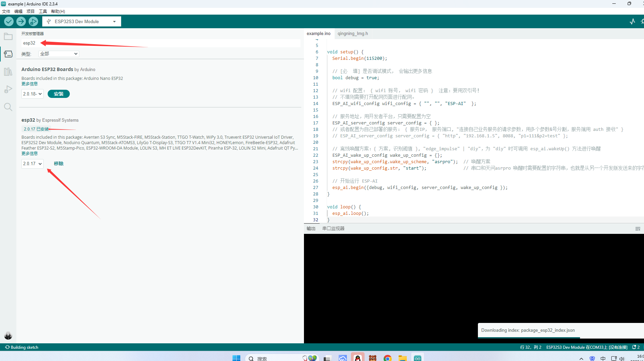This screenshot has width=644, height=361.
Task: Click 移除 to remove esp32 package
Action: (x=59, y=164)
